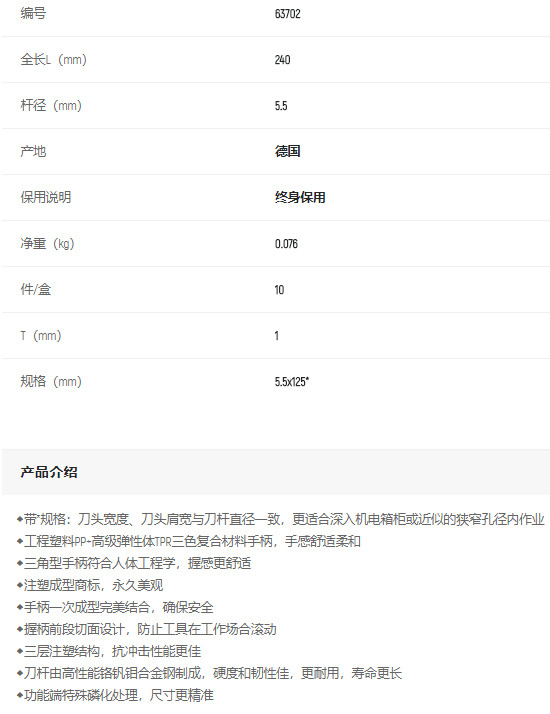Select the shaft diameter value 5.5
The height and width of the screenshot is (714, 550).
click(281, 106)
